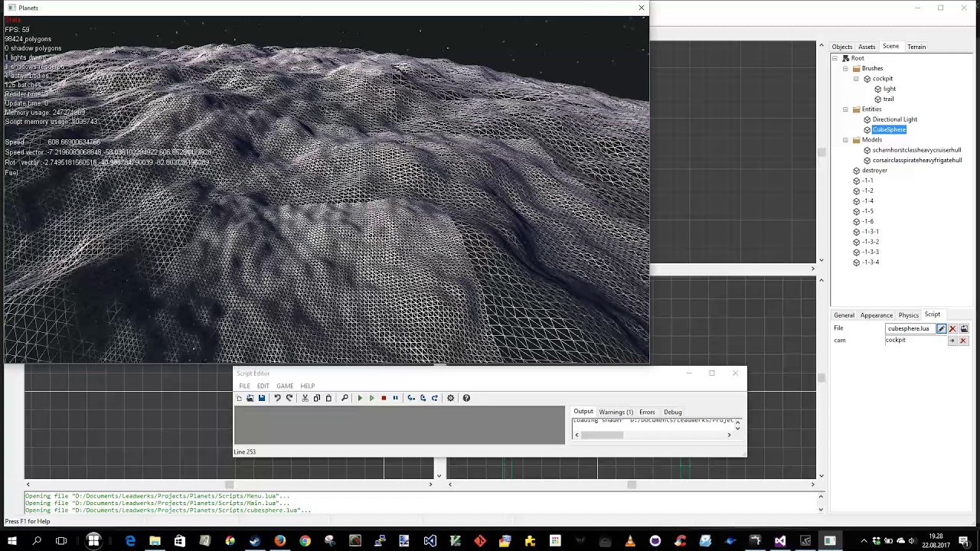Click the cam value field

point(916,341)
